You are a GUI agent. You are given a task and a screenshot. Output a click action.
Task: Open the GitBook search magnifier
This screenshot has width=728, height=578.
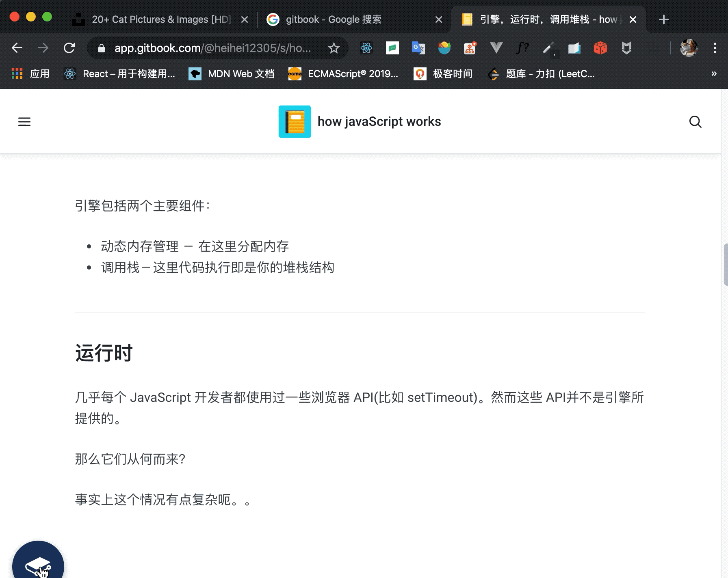(695, 122)
